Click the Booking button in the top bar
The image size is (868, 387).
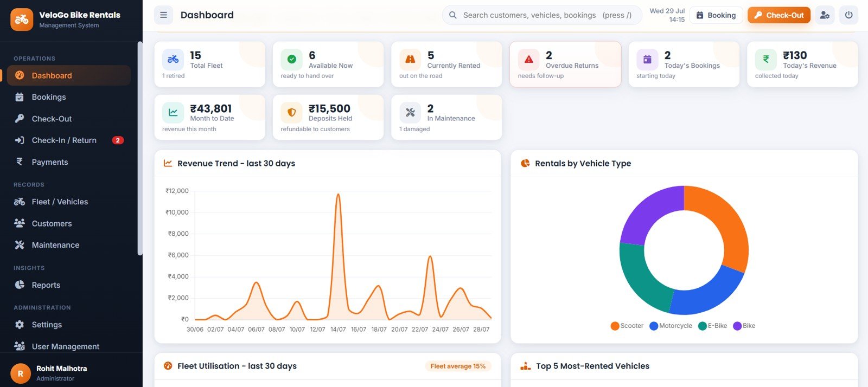(716, 15)
